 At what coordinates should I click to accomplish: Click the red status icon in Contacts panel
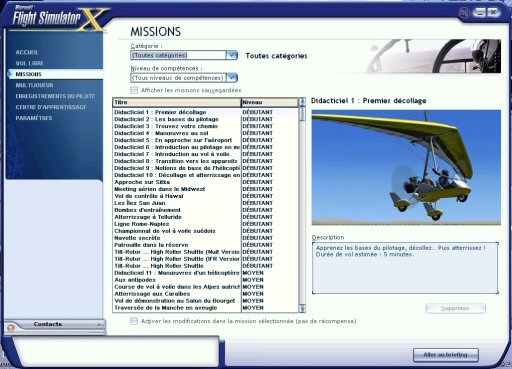point(11,328)
